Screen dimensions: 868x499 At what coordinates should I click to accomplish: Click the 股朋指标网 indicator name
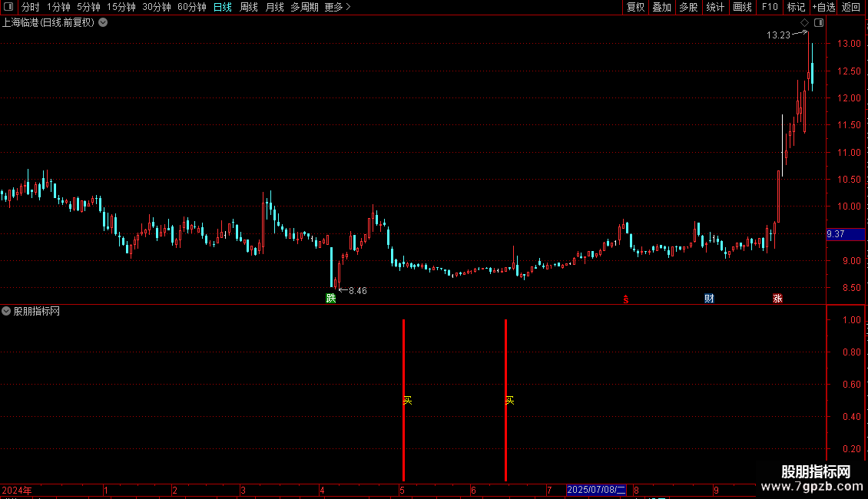(x=37, y=311)
